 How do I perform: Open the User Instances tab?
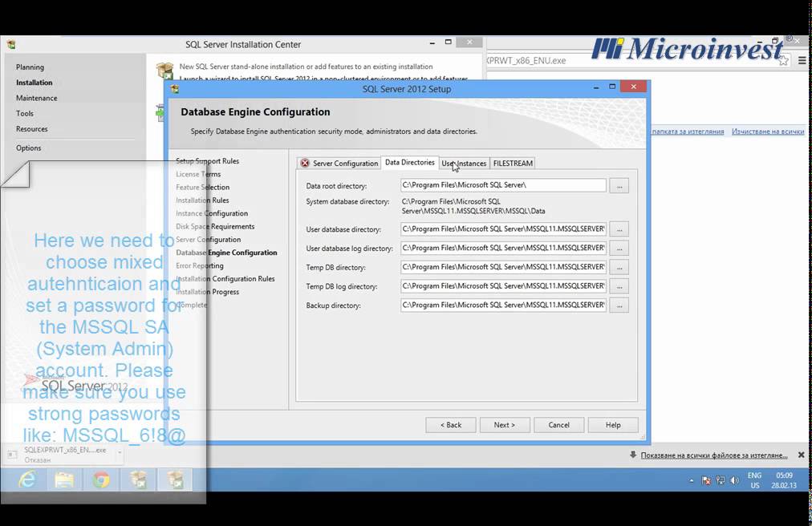464,163
